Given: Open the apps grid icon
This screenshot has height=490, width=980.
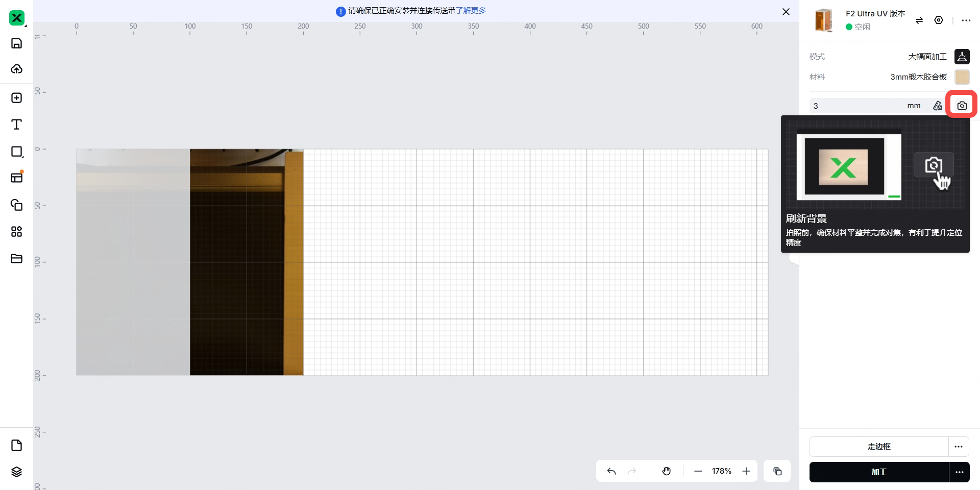Looking at the screenshot, I should tap(16, 232).
